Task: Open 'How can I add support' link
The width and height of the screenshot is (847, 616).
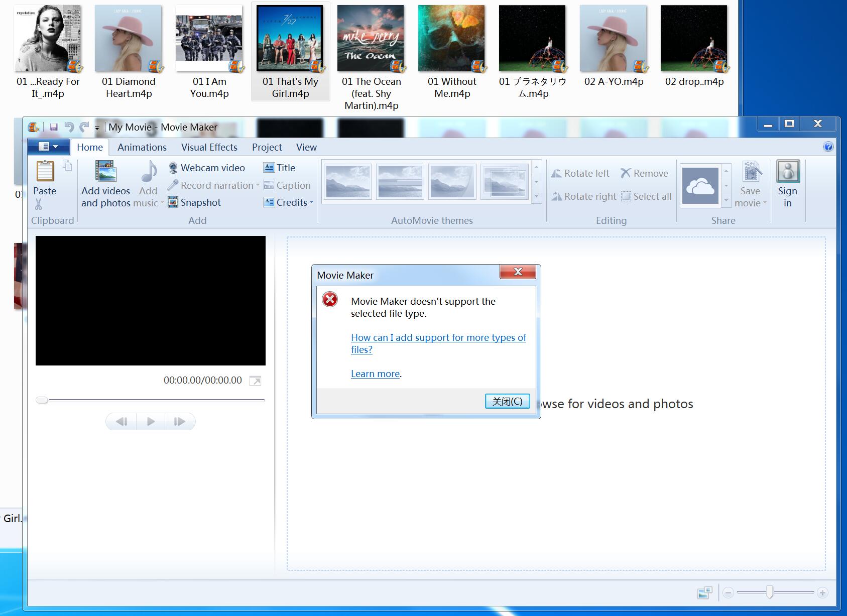Action: coord(438,343)
